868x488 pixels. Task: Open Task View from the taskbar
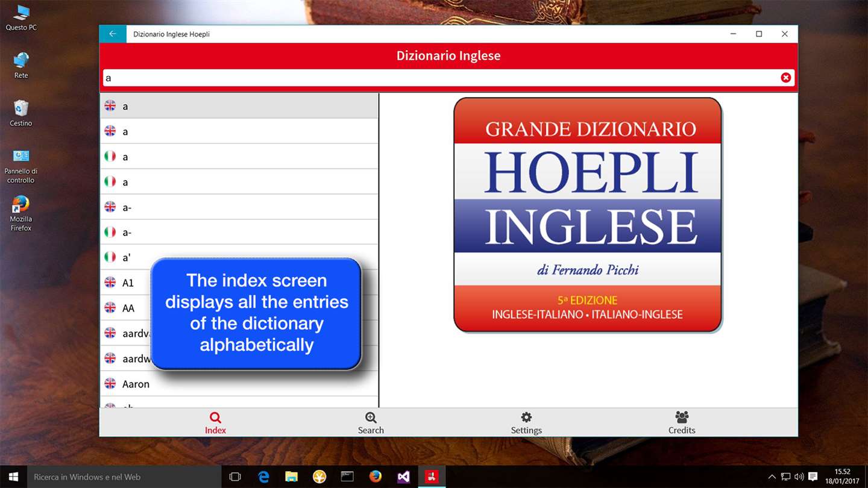pyautogui.click(x=235, y=477)
